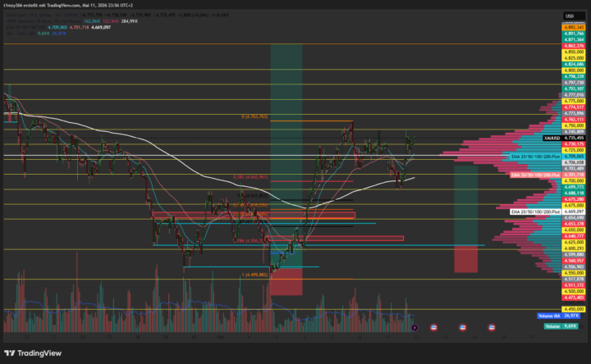Click the red 4.862,376 price label
The image size is (591, 364).
coord(574,46)
